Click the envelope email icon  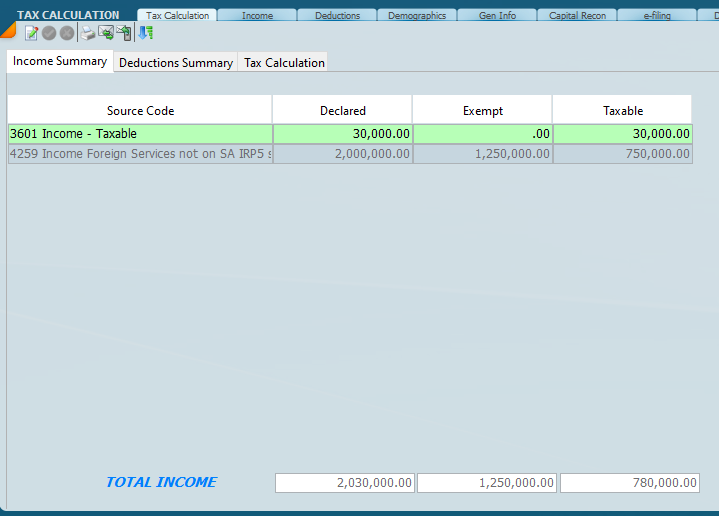tap(105, 33)
